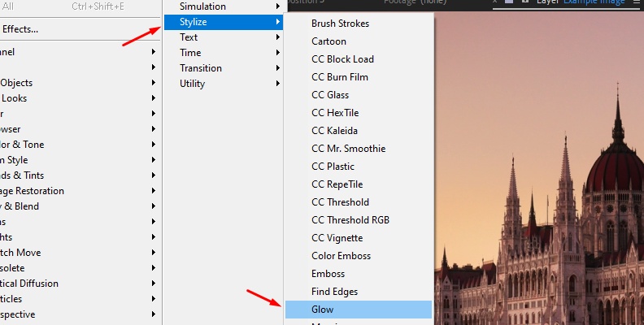Expand the Utility submenu arrow

278,84
